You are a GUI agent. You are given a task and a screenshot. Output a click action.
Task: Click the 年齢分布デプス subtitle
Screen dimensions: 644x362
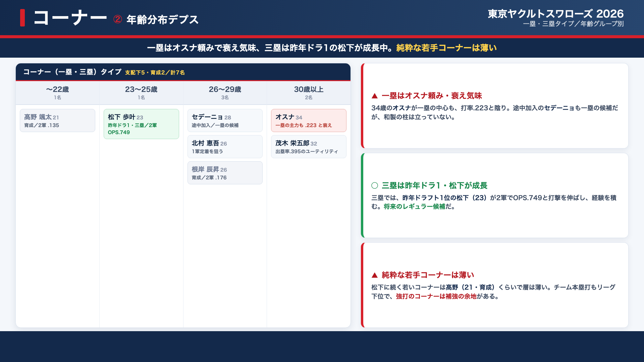click(x=162, y=20)
